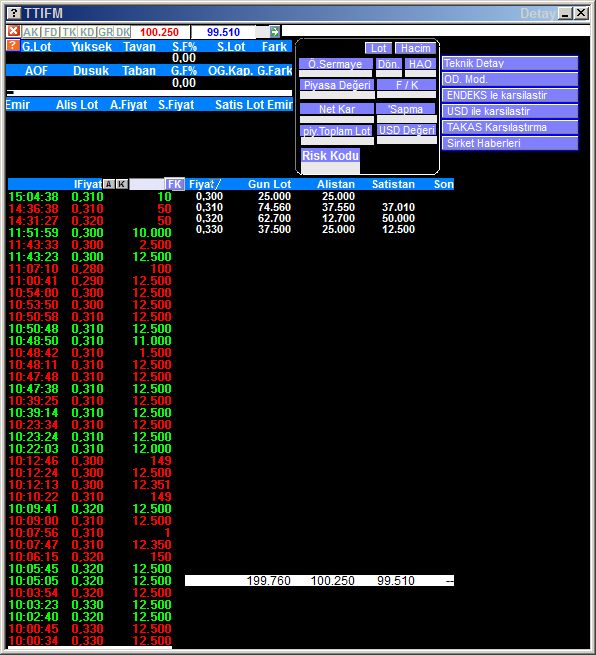Click the horizontal bar under 0,00 values
Screen dimensions: 596x655
click(149, 93)
